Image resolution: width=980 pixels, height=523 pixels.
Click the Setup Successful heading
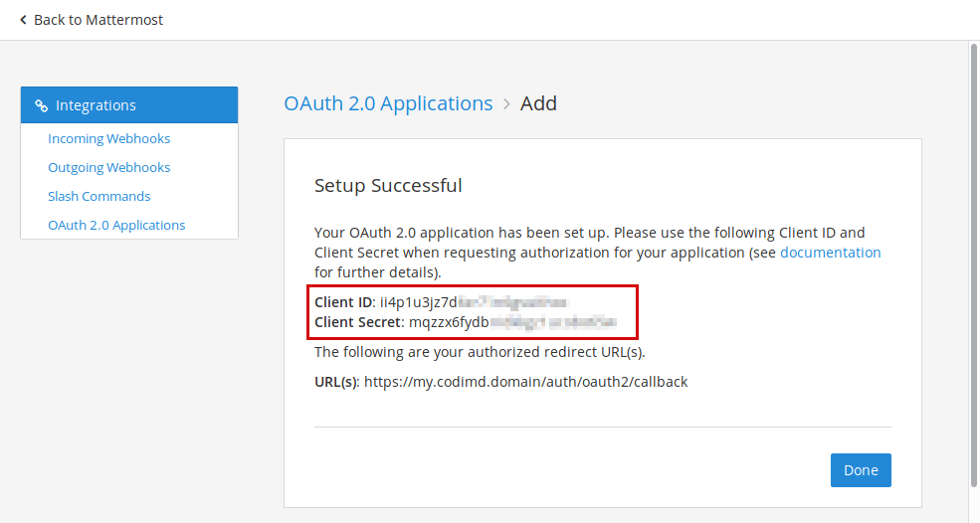tap(388, 185)
